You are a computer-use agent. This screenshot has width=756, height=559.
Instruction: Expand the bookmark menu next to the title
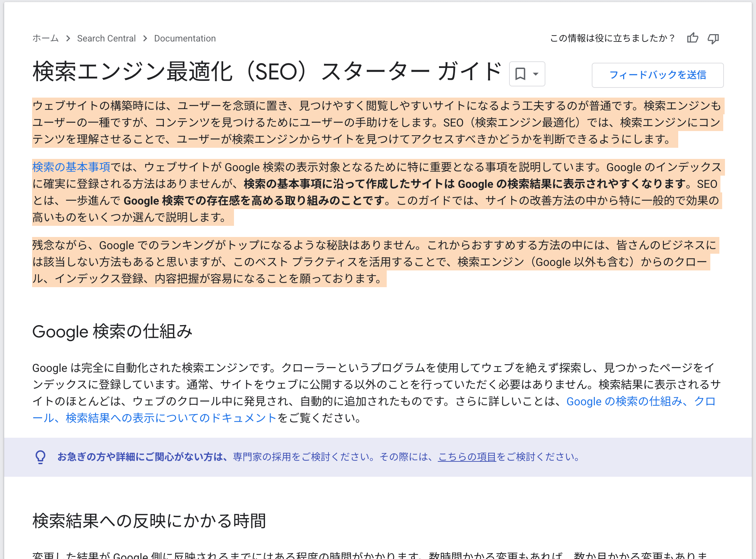[535, 74]
